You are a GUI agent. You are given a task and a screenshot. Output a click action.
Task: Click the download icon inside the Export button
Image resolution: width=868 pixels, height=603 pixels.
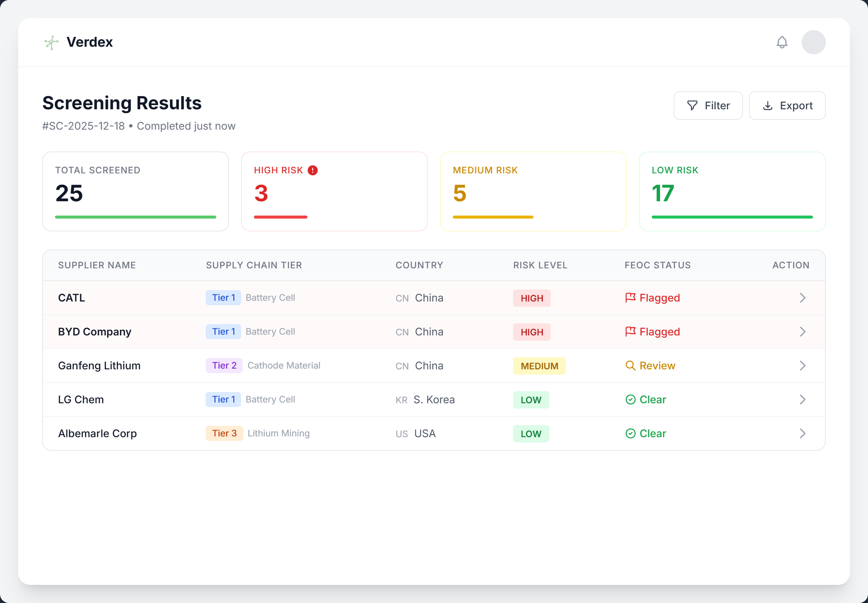pos(767,106)
